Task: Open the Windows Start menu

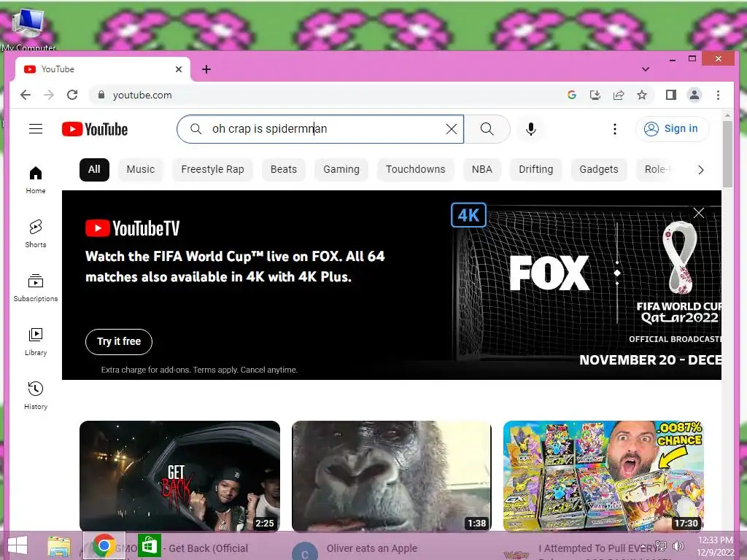Action: (18, 545)
